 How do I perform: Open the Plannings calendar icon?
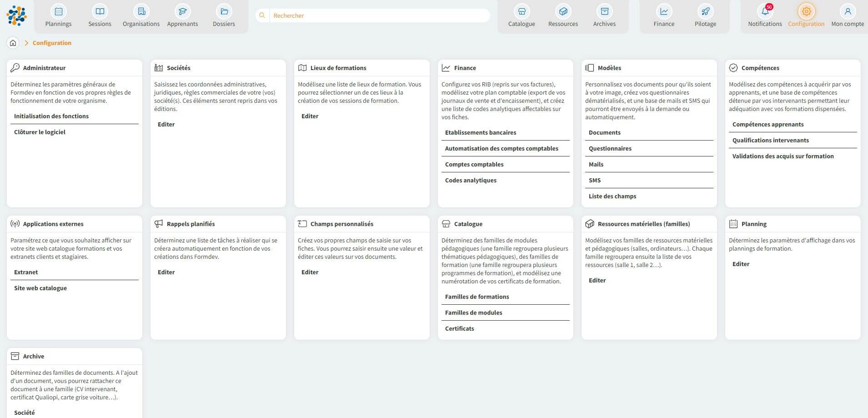point(58,11)
